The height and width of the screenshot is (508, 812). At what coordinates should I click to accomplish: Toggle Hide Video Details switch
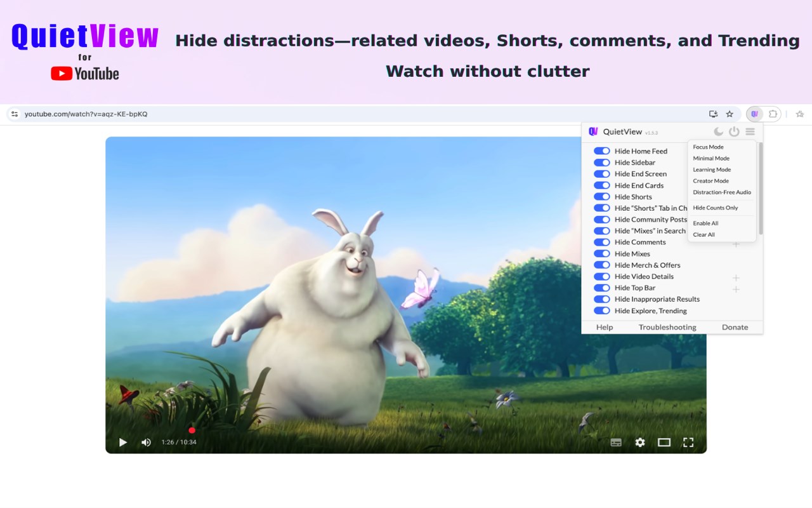pos(601,276)
